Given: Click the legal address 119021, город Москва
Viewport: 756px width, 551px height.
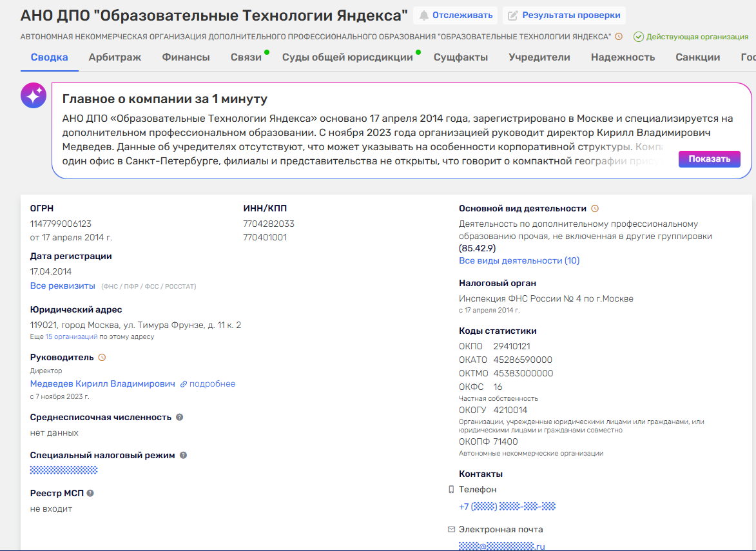Looking at the screenshot, I should [135, 325].
